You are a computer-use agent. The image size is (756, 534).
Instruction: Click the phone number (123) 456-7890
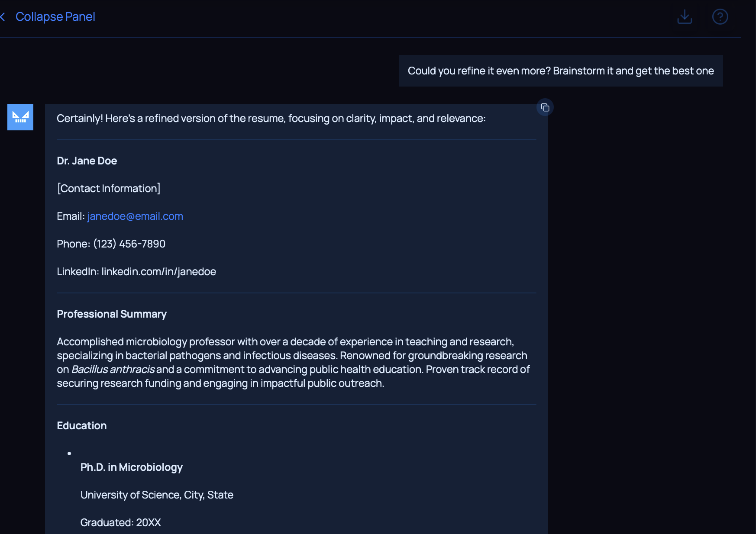[129, 244]
